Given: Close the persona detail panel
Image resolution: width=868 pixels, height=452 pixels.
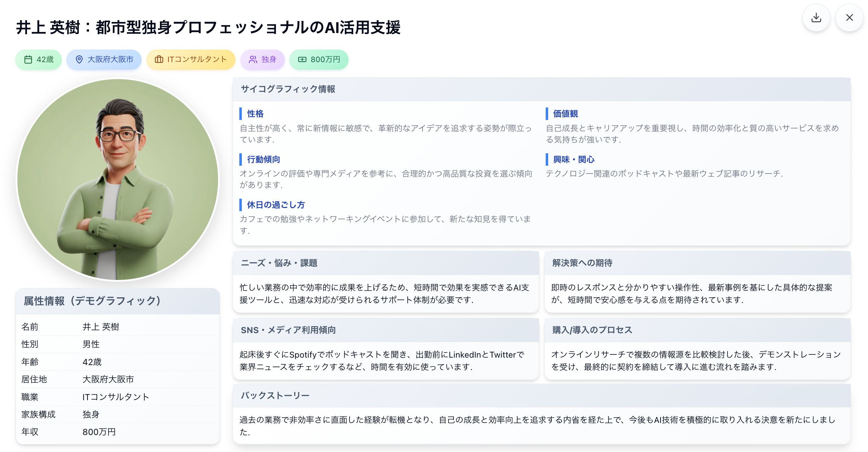Looking at the screenshot, I should [x=849, y=18].
